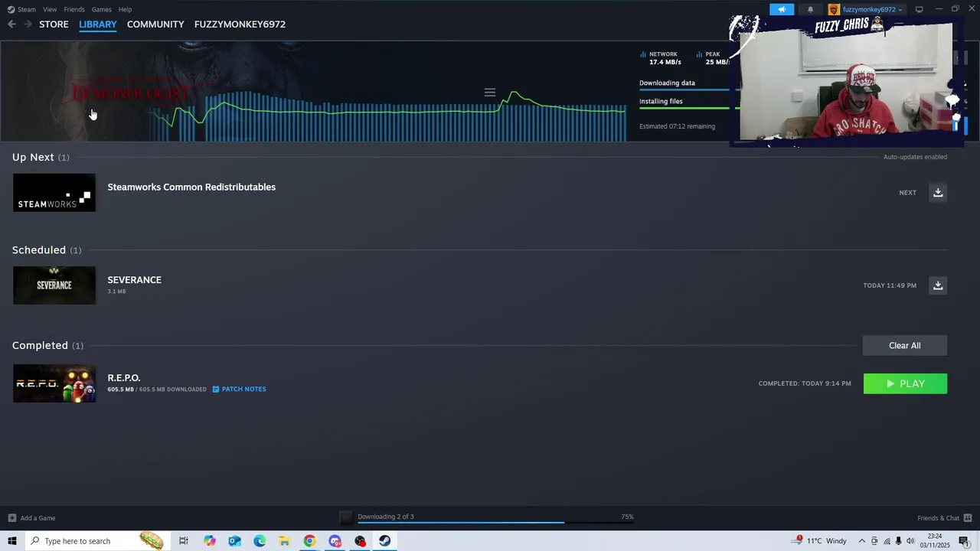
Task: Open the Friends menu
Action: pyautogui.click(x=74, y=9)
